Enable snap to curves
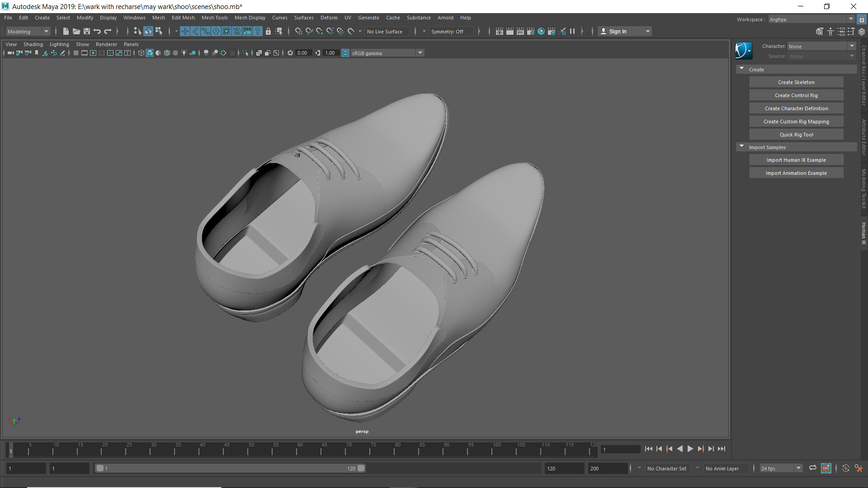 tap(309, 31)
